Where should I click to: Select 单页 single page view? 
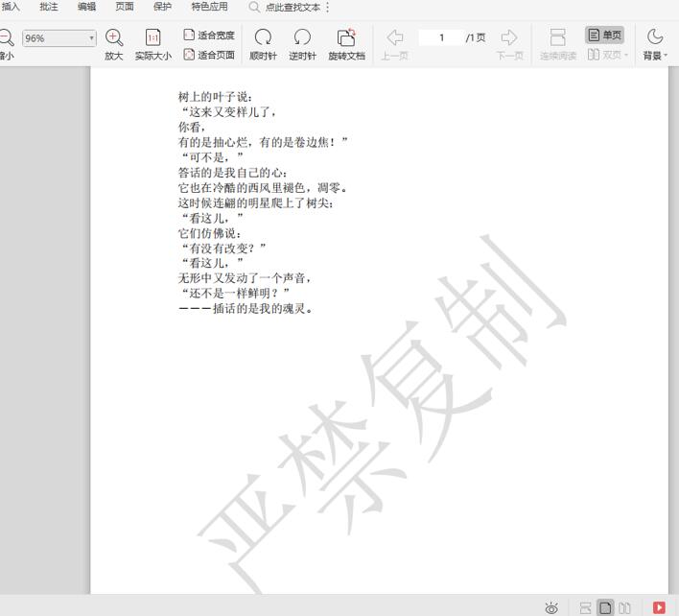(x=605, y=36)
